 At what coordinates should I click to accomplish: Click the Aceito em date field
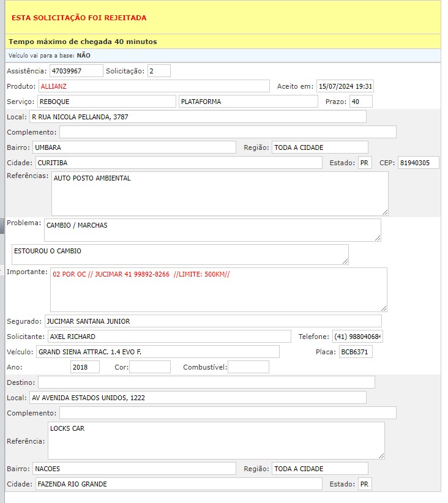click(x=345, y=86)
